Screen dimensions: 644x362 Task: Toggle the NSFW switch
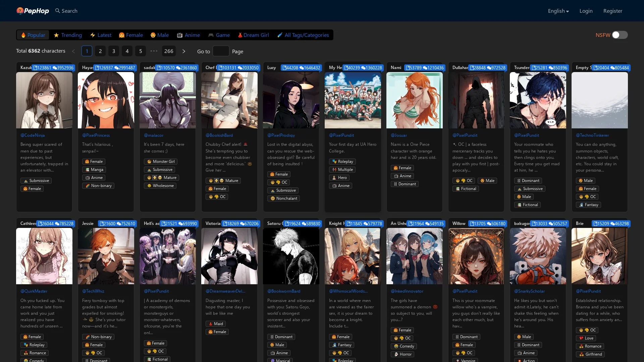[x=620, y=35]
